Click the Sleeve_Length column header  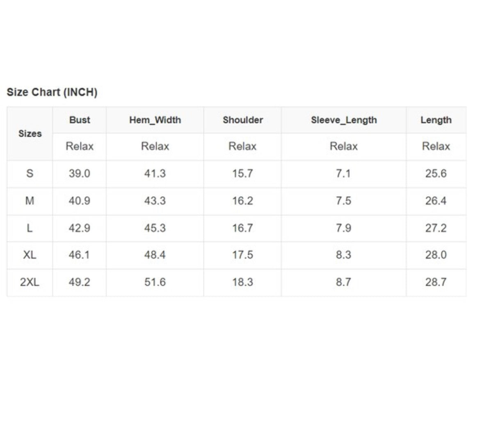[x=344, y=120]
